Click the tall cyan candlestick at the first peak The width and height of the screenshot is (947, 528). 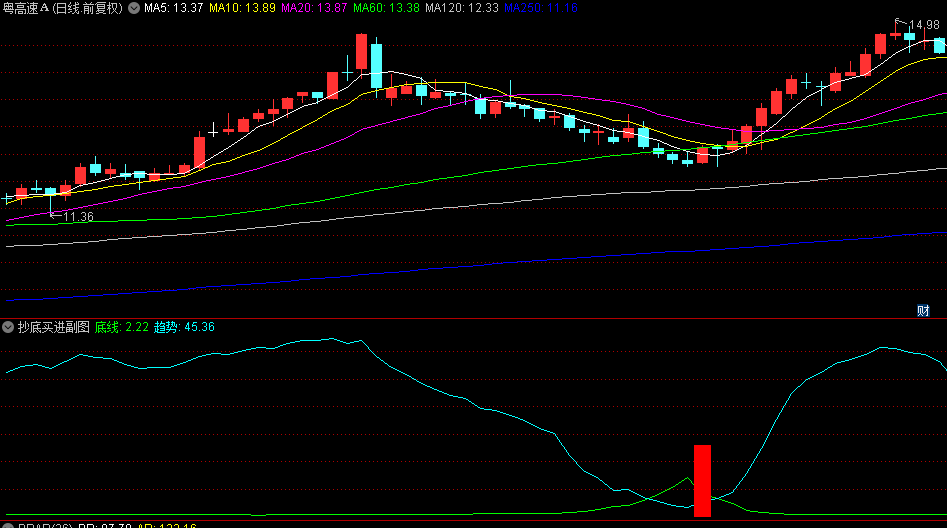point(376,66)
